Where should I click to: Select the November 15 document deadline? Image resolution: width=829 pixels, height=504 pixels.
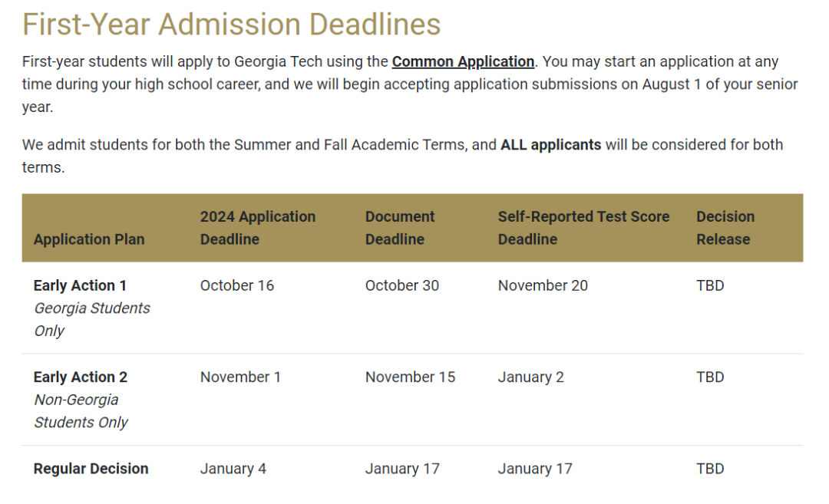point(410,377)
